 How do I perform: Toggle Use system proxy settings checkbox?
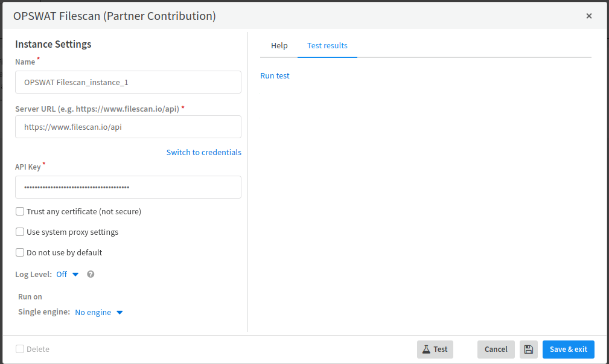tap(20, 232)
